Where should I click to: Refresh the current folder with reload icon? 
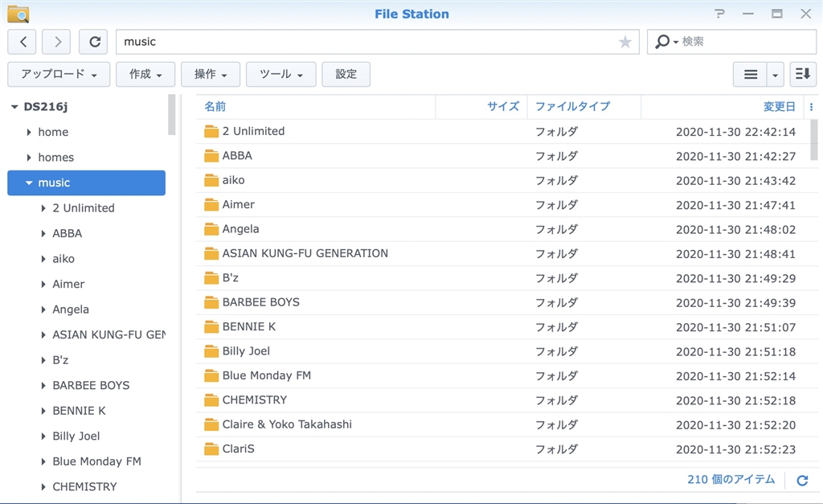[95, 42]
